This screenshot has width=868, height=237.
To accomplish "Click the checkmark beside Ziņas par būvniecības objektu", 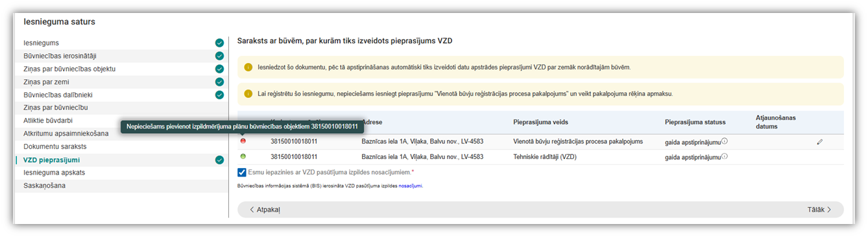I will (219, 69).
